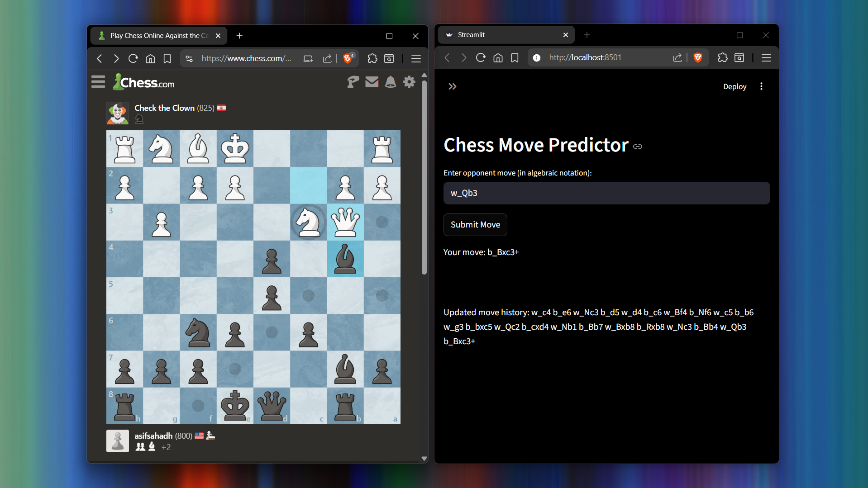Screen dimensions: 868x488
Task: Open Streamlit three-dot options menu
Action: coord(761,86)
